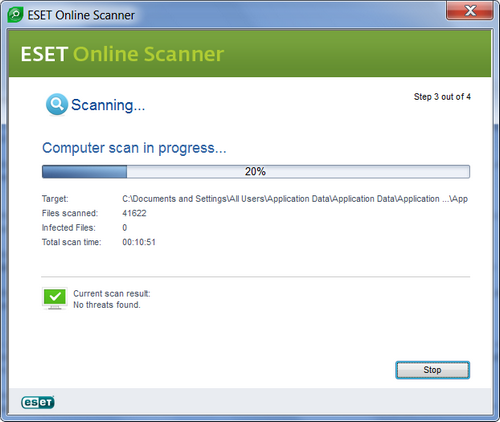Click the total scan time 00:10:51

(139, 242)
